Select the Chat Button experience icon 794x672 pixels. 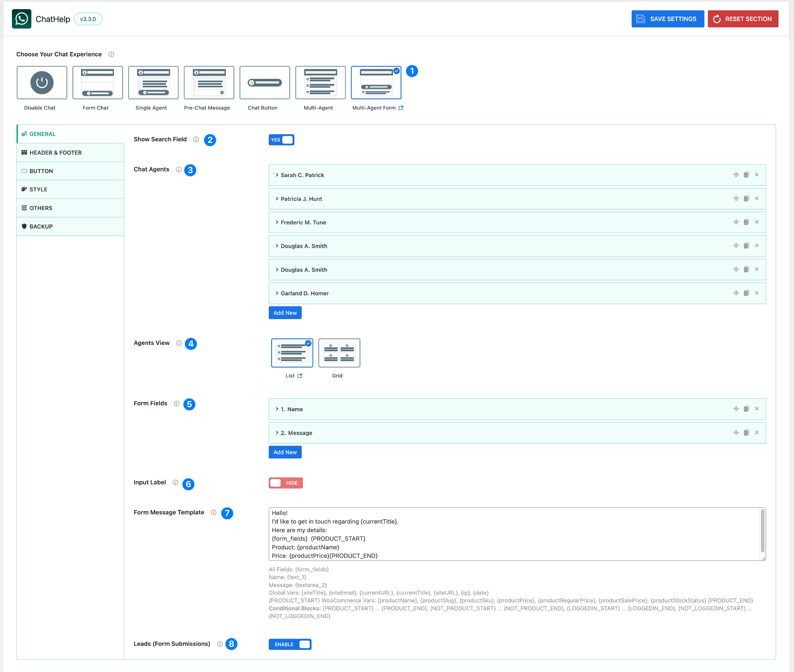click(264, 83)
